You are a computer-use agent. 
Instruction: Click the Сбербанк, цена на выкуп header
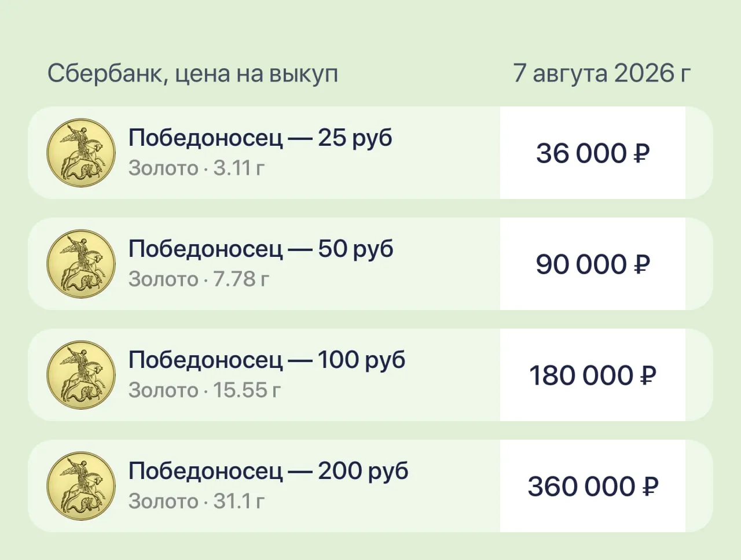coord(193,74)
